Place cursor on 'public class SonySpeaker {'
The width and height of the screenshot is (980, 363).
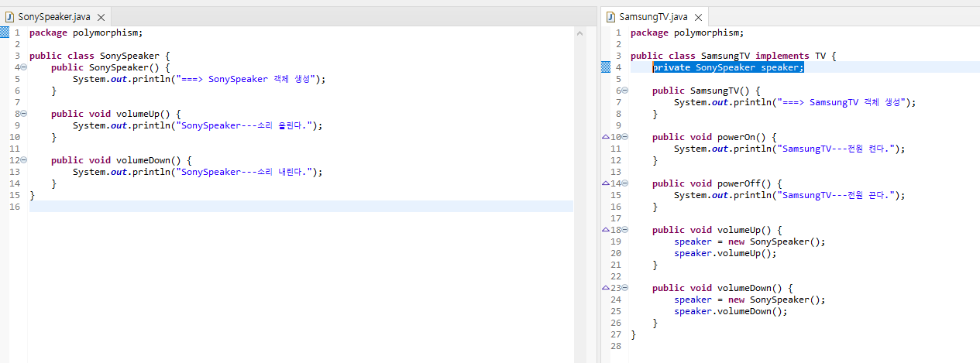[99, 56]
